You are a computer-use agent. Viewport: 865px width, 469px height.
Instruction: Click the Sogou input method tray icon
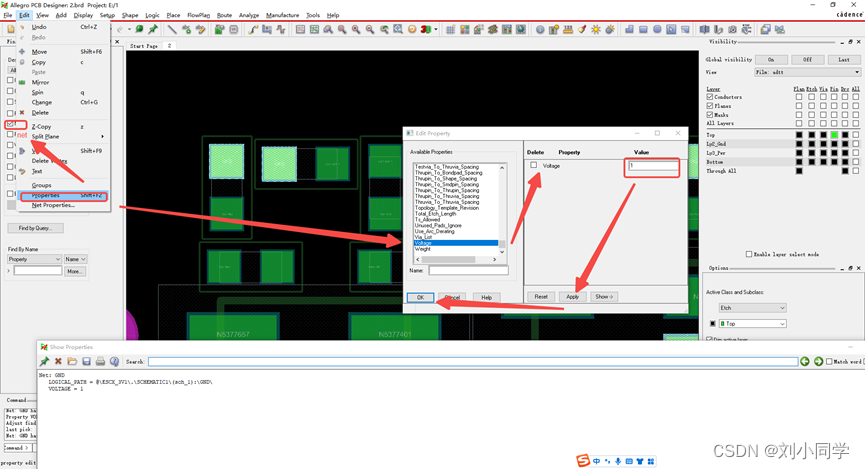coord(583,460)
